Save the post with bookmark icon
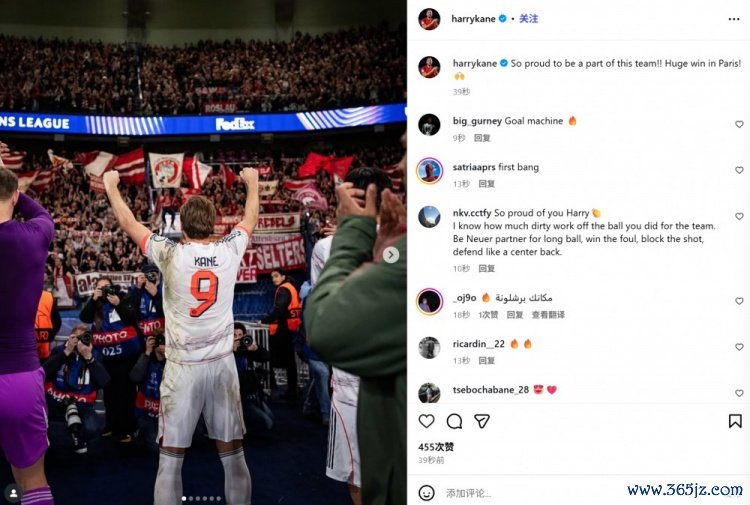This screenshot has width=750, height=505. pyautogui.click(x=735, y=421)
